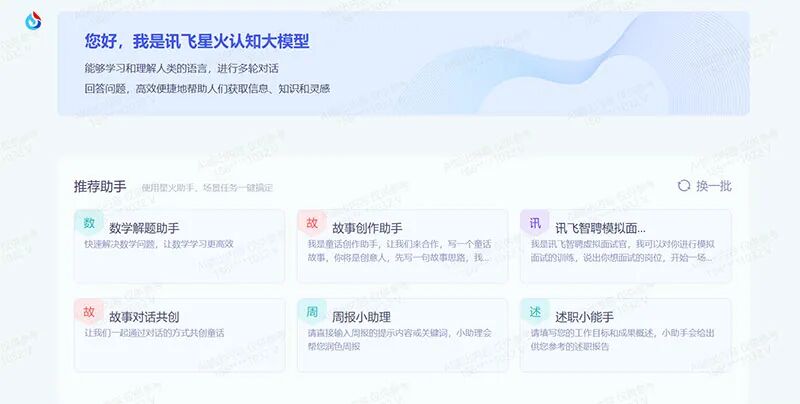800x404 pixels.
Task: Click the red 故 badge on 故事对话共创
Action: click(x=89, y=312)
